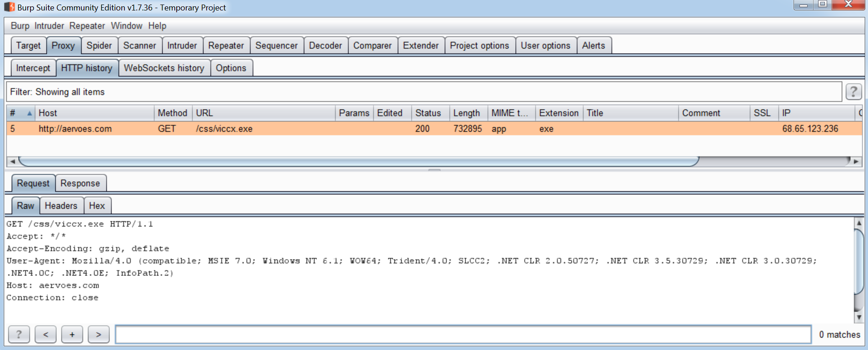868x350 pixels.
Task: Switch to the Intercept sub-tab
Action: click(x=33, y=68)
